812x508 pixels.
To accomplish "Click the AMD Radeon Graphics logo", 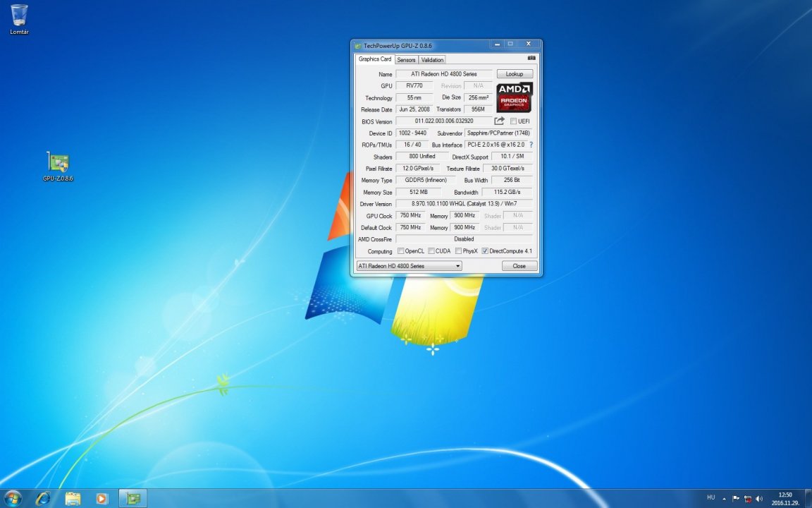I will tap(515, 97).
